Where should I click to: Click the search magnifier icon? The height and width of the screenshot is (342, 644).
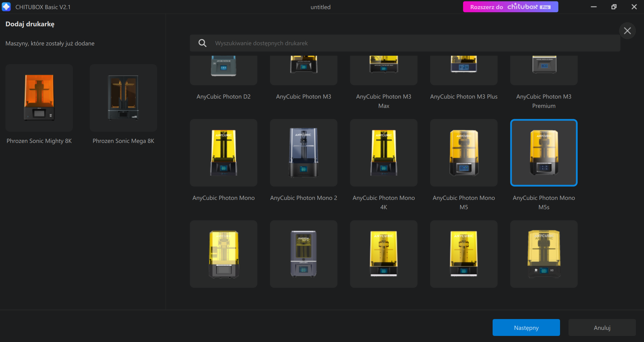[202, 43]
